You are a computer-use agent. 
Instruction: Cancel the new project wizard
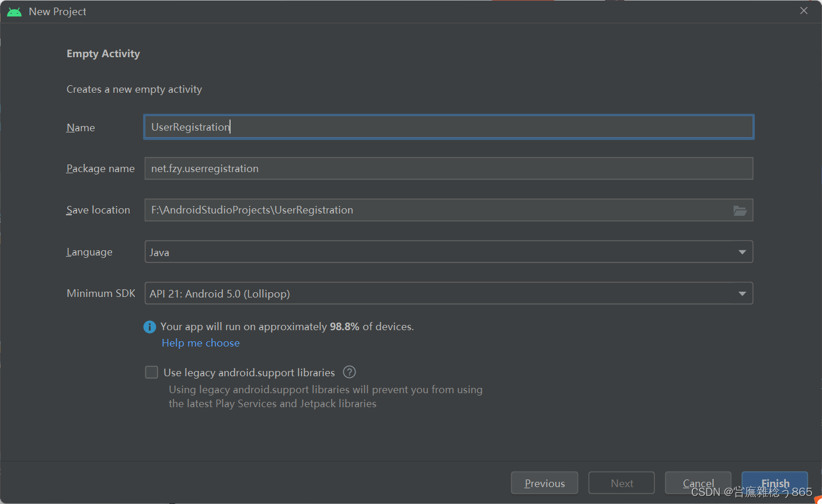pos(698,483)
